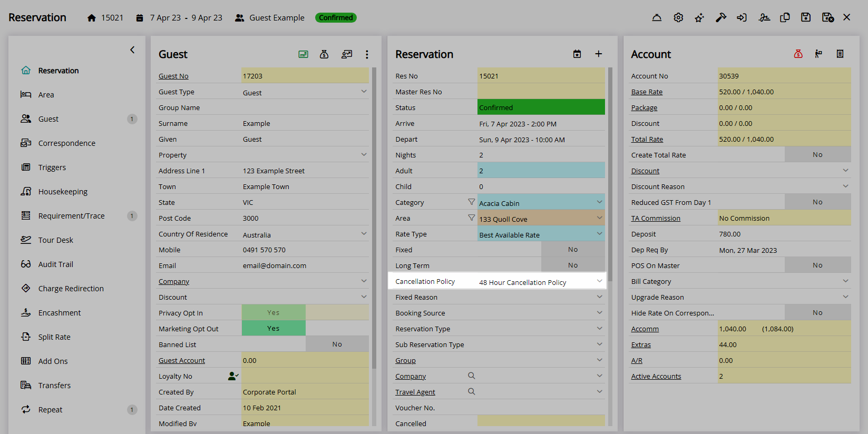This screenshot has width=868, height=434.
Task: Click the guest card icon in Guest panel
Action: [x=303, y=54]
